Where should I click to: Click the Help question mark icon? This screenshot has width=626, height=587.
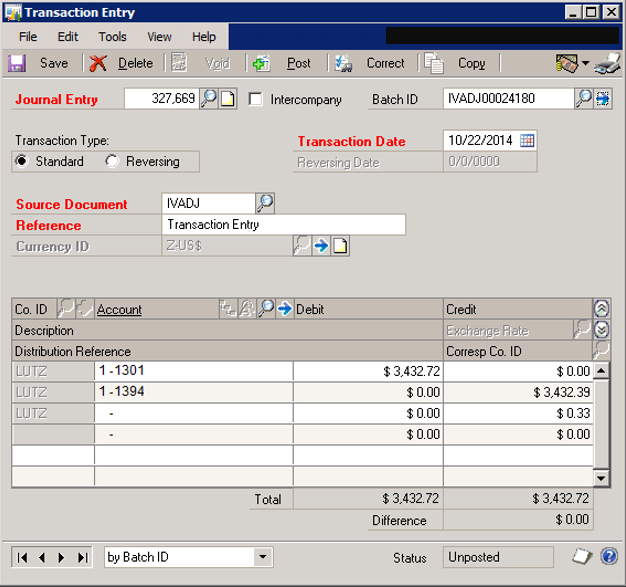tap(609, 556)
